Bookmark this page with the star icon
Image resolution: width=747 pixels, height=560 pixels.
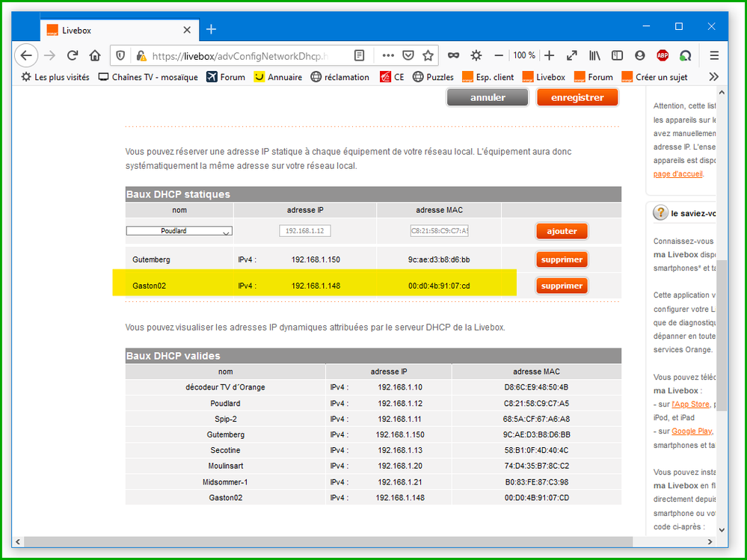428,55
